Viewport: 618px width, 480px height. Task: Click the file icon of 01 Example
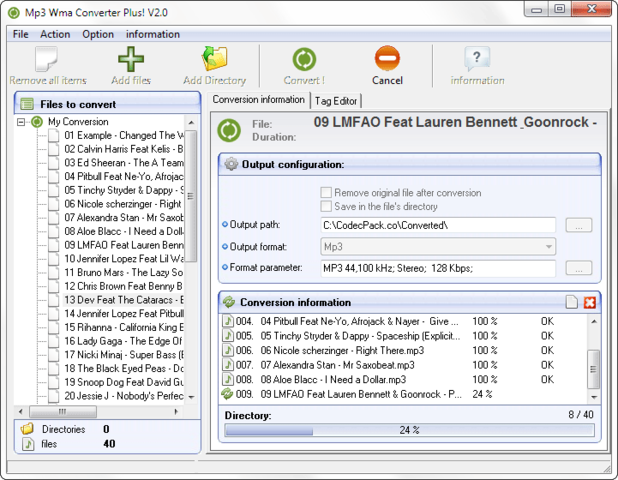point(54,136)
